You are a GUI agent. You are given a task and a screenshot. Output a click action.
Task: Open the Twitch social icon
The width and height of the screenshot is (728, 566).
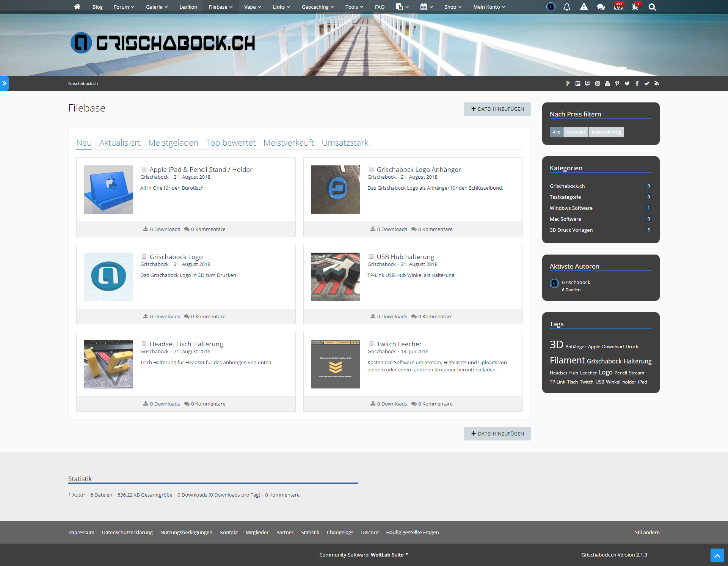pos(587,83)
